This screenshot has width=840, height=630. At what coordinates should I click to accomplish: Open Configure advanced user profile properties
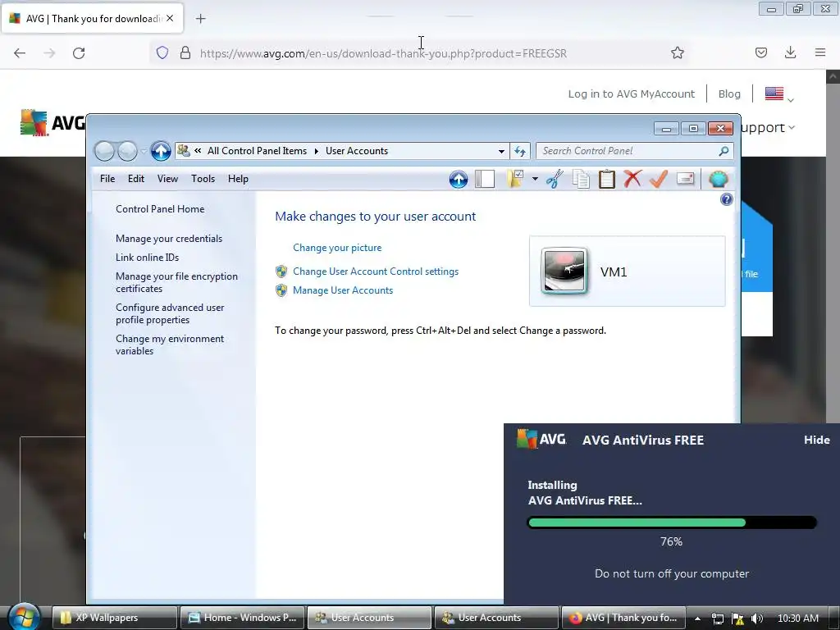[170, 313]
